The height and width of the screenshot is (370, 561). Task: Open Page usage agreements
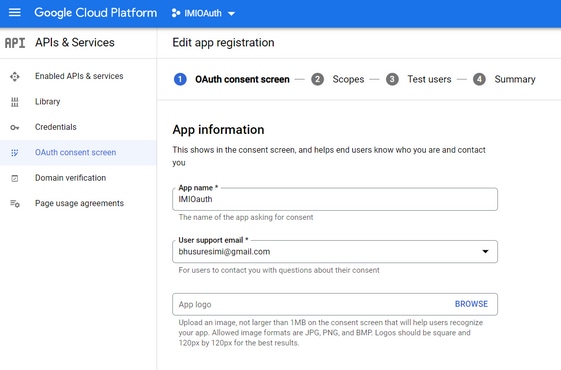click(x=79, y=203)
